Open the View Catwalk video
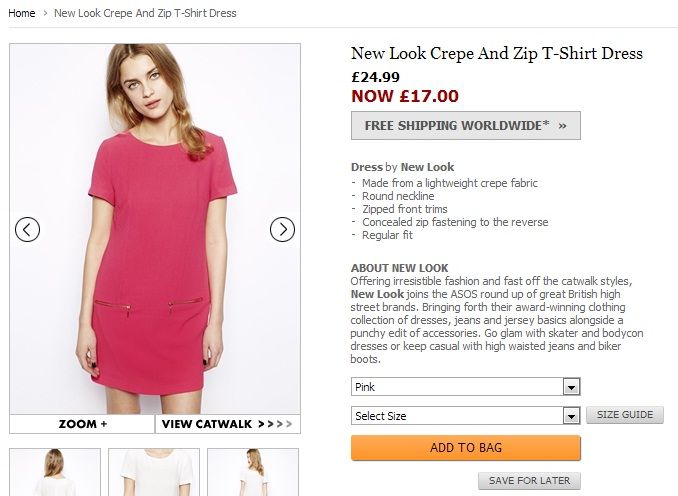This screenshot has height=496, width=678. click(228, 424)
